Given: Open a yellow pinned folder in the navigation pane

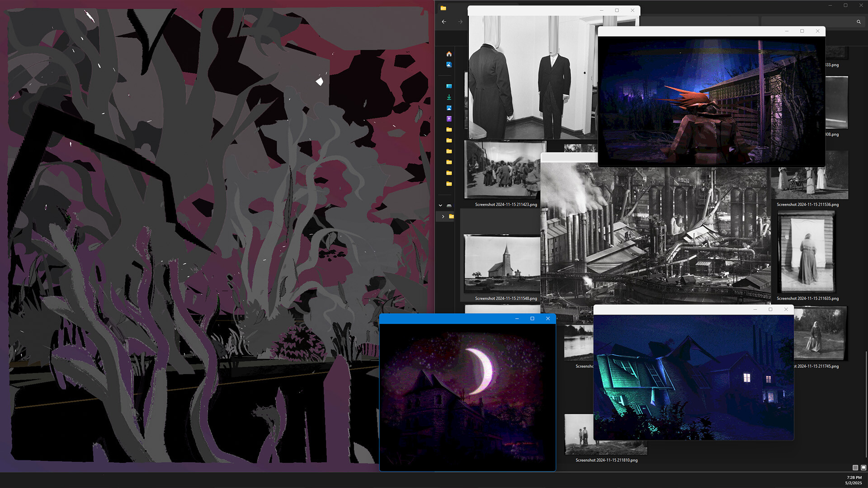Looking at the screenshot, I should 448,131.
